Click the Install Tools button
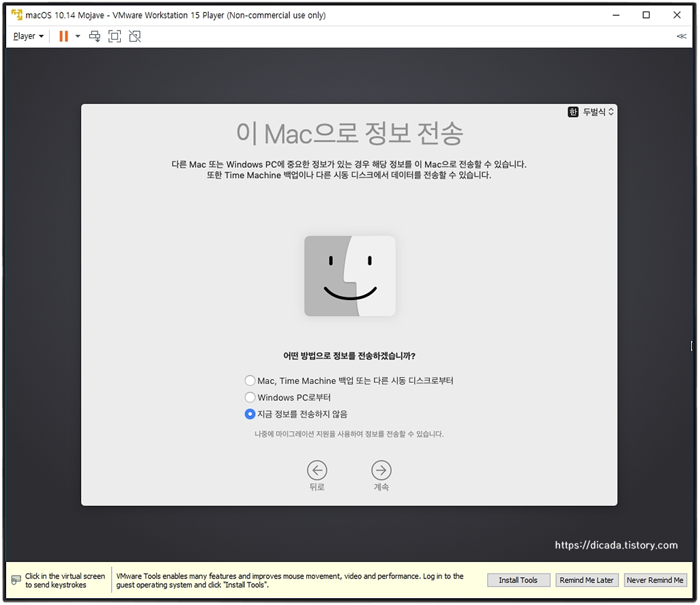Image resolution: width=700 pixels, height=605 pixels. pyautogui.click(x=519, y=580)
